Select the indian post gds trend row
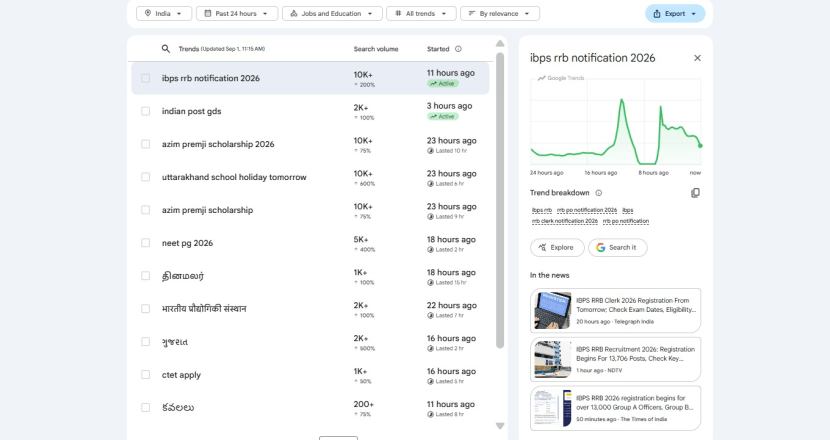Viewport: 830px width, 440px height. coord(310,111)
